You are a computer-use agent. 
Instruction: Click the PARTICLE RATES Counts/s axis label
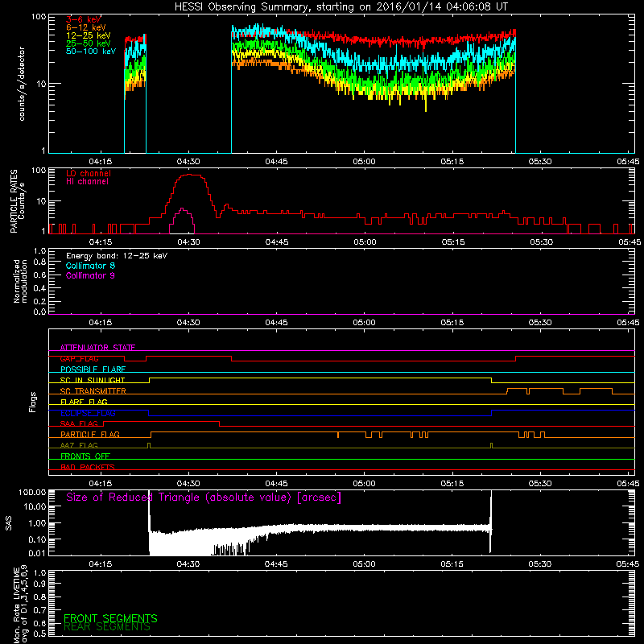pyautogui.click(x=18, y=200)
